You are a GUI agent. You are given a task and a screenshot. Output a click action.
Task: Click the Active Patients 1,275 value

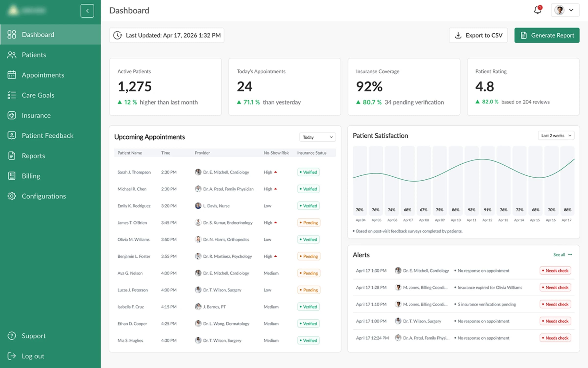click(135, 87)
